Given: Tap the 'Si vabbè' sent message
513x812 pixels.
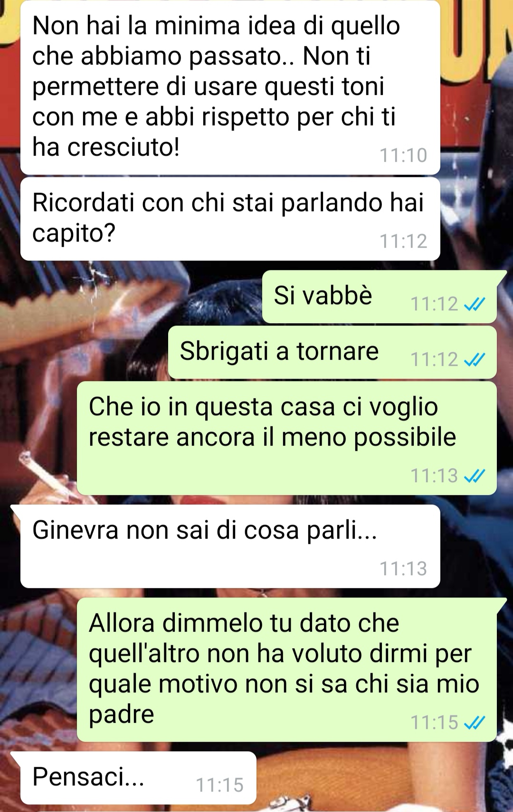Looking at the screenshot, I should point(380,297).
